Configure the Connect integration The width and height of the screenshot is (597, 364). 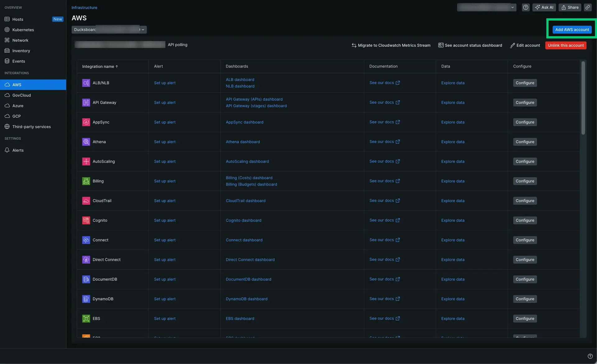(x=525, y=240)
